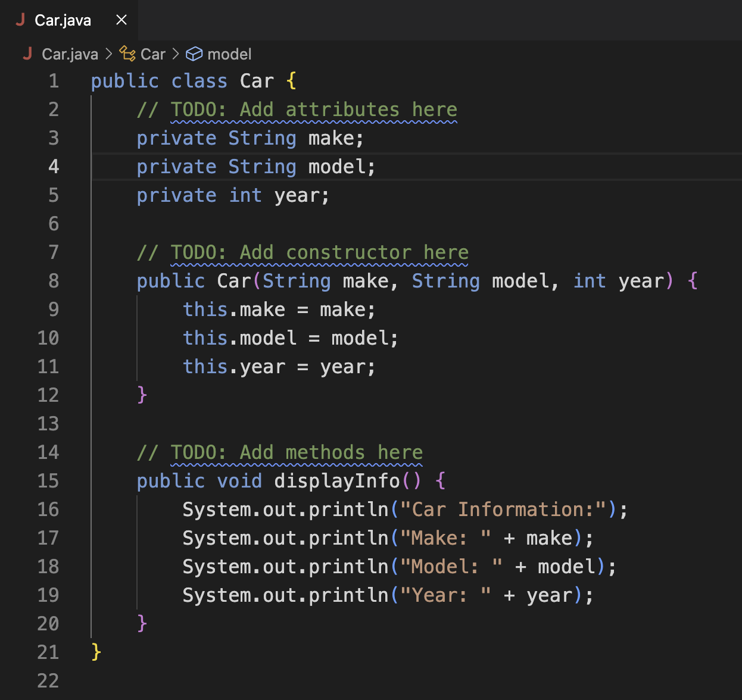Click the yellow closing brace on line 21
The width and height of the screenshot is (742, 700).
(96, 652)
